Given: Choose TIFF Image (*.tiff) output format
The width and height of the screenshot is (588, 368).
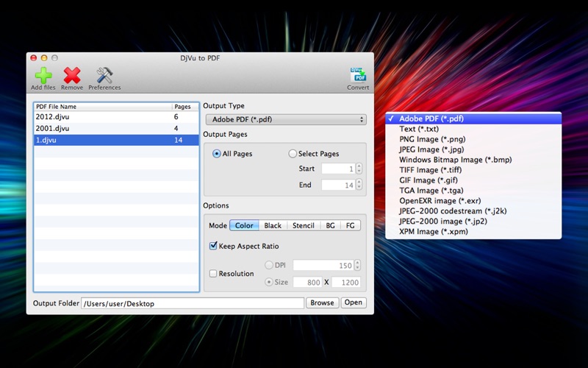Looking at the screenshot, I should [473, 170].
